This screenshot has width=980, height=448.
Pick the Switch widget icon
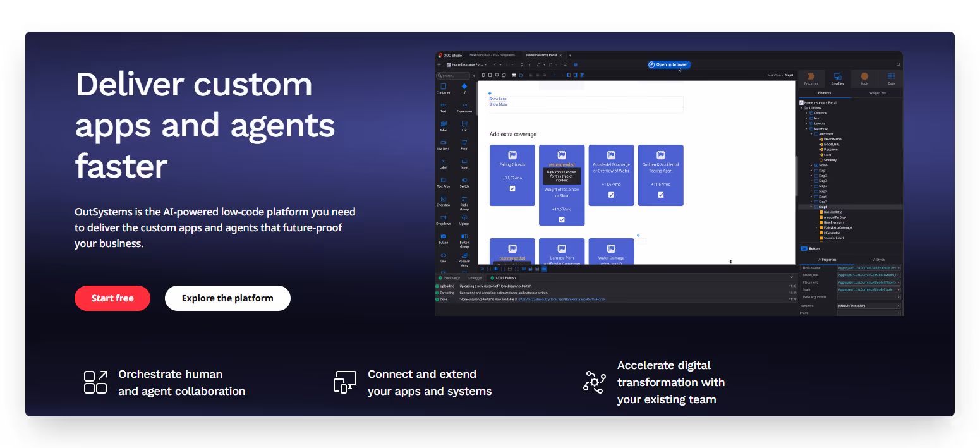tap(464, 179)
